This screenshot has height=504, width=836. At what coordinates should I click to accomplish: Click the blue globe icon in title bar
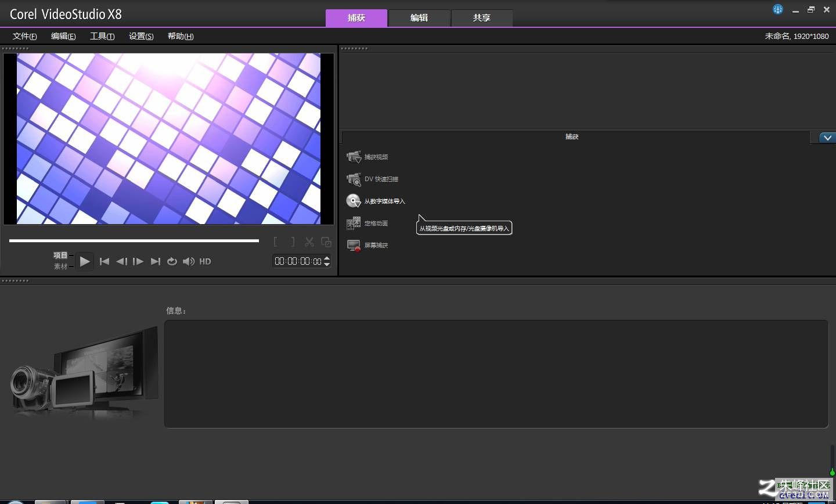(x=778, y=9)
